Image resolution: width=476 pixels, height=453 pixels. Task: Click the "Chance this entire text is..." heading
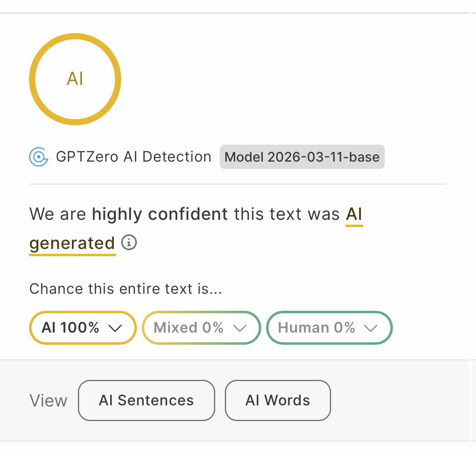126,289
